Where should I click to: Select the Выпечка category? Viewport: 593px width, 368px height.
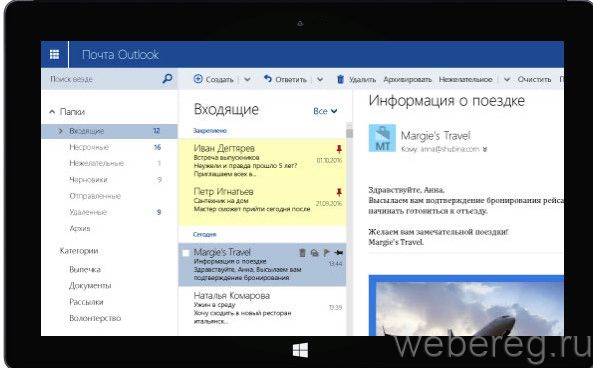[x=85, y=269]
